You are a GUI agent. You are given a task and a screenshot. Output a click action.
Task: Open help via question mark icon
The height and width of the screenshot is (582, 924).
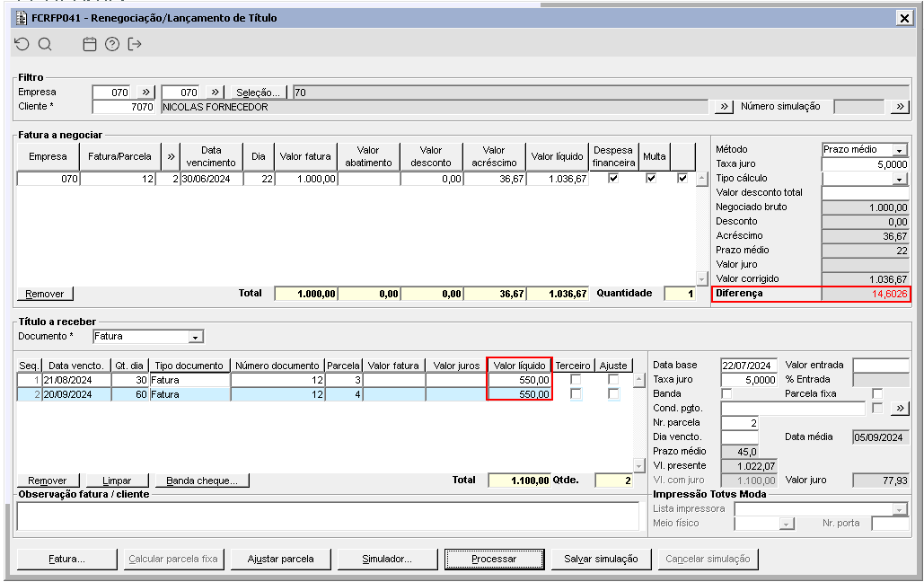click(112, 44)
